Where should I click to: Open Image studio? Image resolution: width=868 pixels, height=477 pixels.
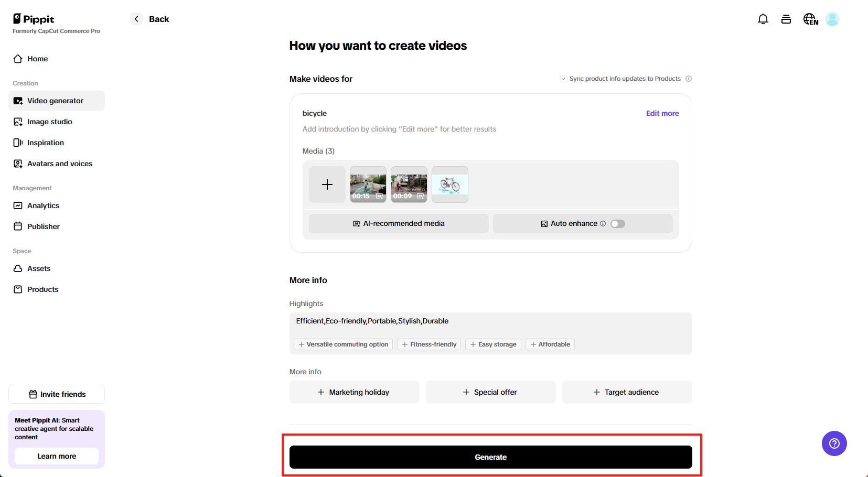coord(49,121)
